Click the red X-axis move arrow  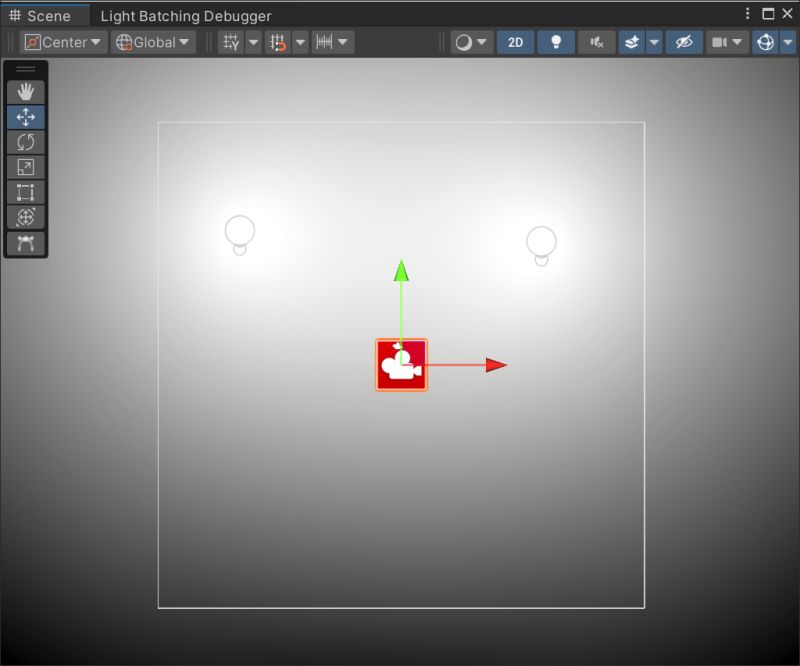(496, 365)
